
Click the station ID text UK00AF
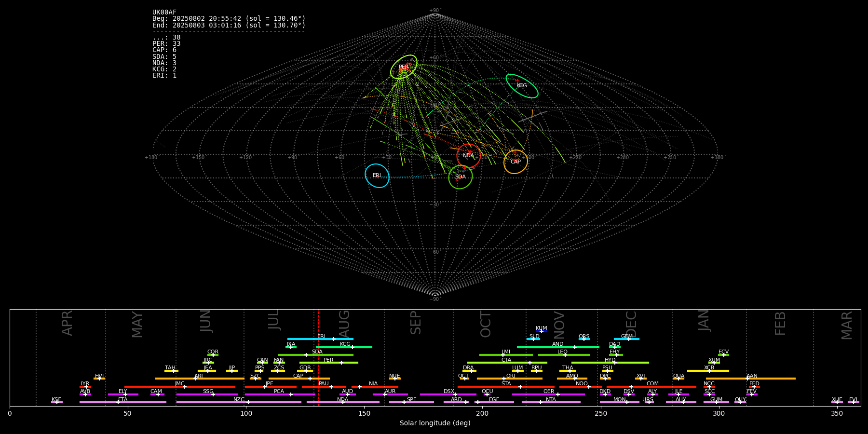coord(164,13)
